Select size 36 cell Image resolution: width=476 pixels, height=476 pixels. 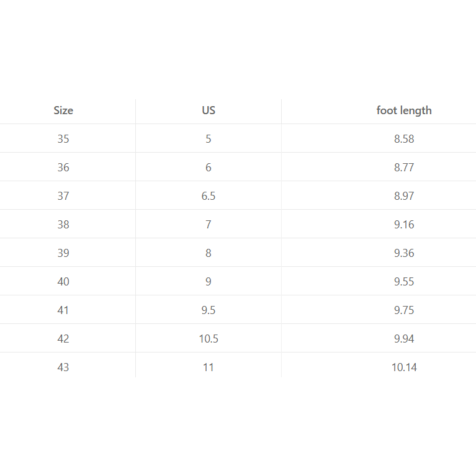63,168
